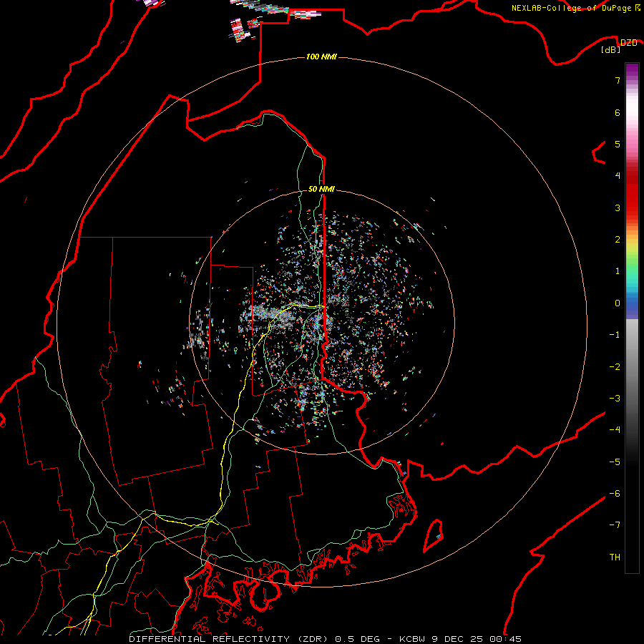Click the -4 value on the color scale
Viewport: 644px width, 644px height.
tap(615, 430)
